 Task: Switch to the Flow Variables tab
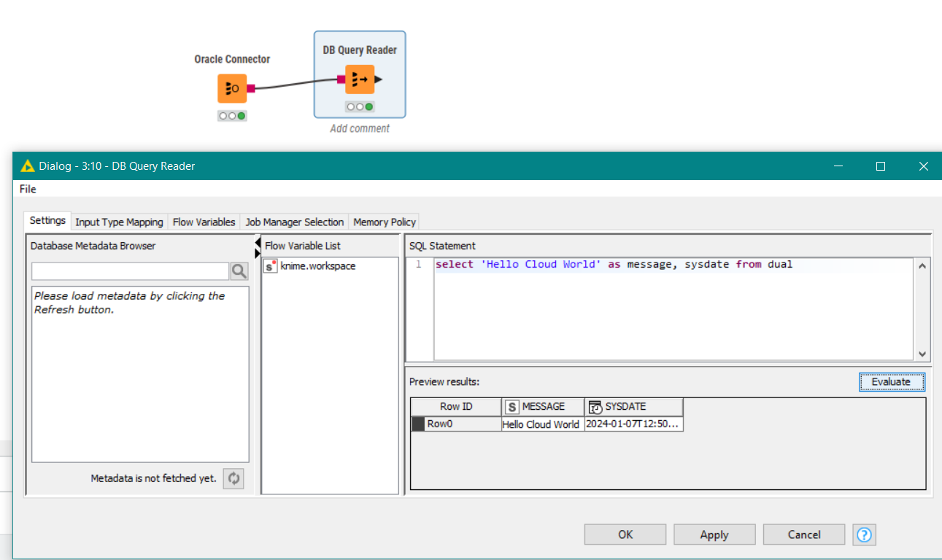pyautogui.click(x=204, y=222)
